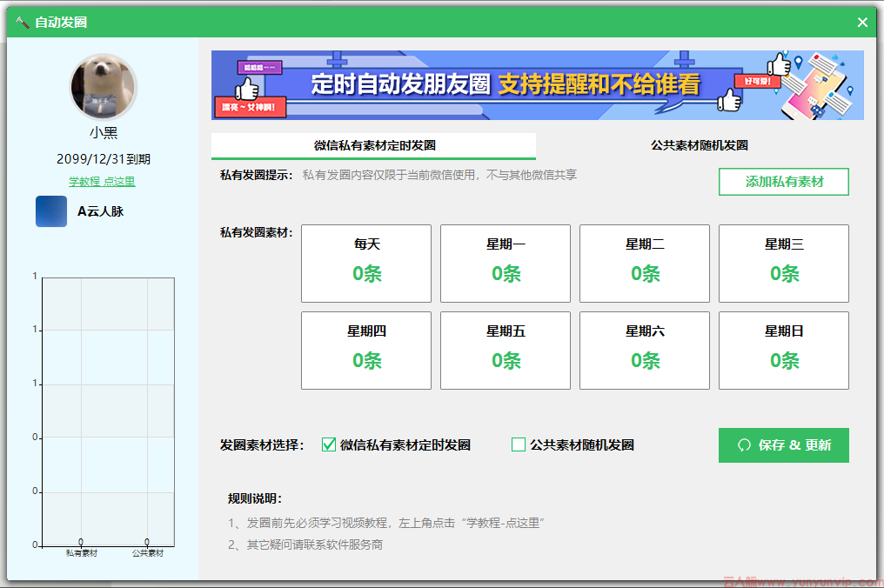This screenshot has width=884, height=588.
Task: Tick the 公共素材随机发圈 checkbox
Action: point(519,444)
